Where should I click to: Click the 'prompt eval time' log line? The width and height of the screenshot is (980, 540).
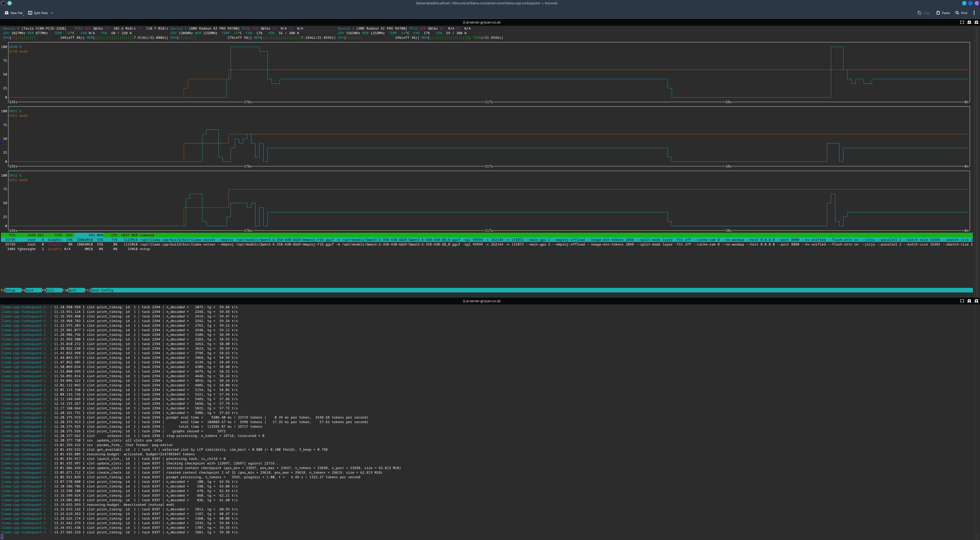tap(185, 418)
